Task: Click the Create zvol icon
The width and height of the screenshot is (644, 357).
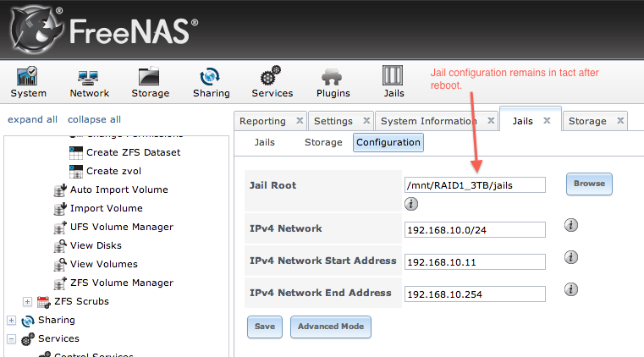Action: click(x=76, y=171)
